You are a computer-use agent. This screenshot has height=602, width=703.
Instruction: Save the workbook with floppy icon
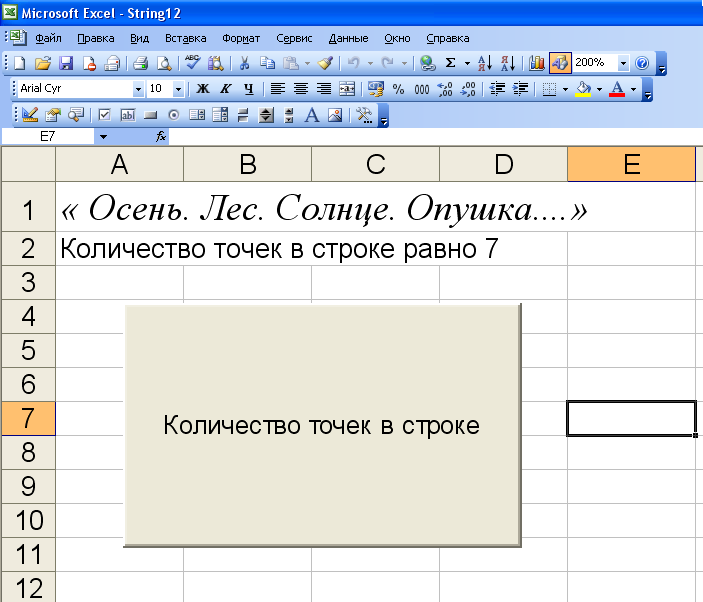pyautogui.click(x=66, y=63)
